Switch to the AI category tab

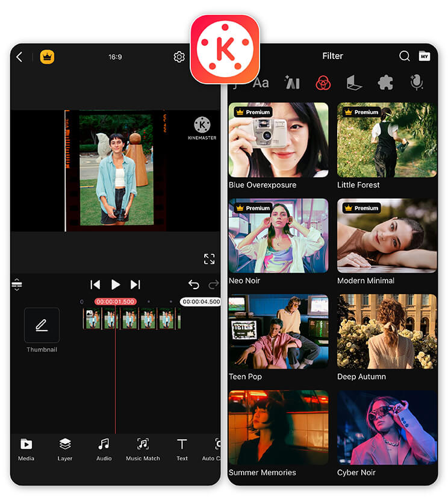click(292, 83)
